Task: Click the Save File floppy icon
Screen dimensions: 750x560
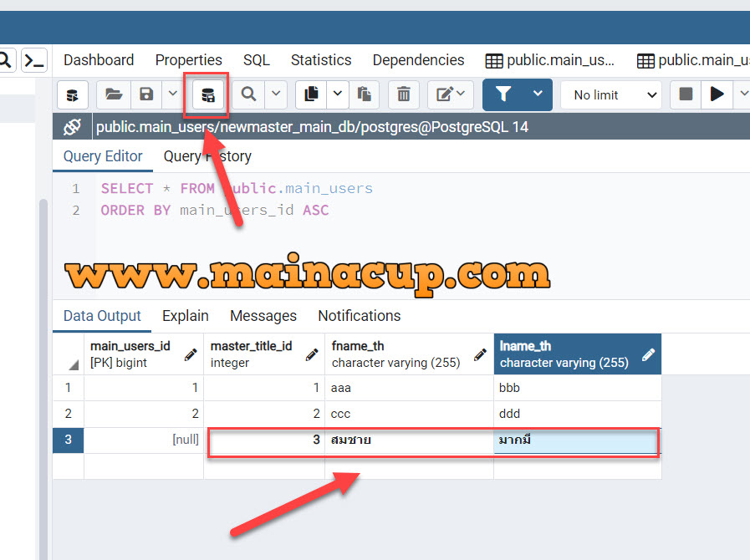Action: point(146,94)
